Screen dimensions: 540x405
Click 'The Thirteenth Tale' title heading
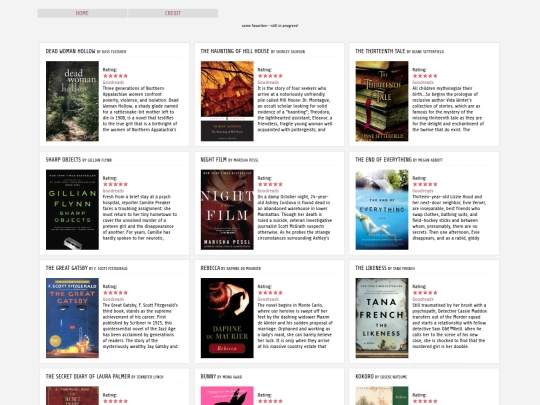click(x=380, y=51)
